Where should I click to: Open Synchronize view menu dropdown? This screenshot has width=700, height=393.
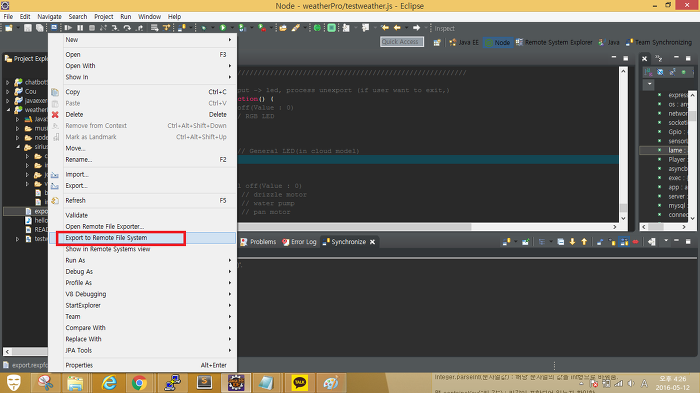tap(666, 241)
